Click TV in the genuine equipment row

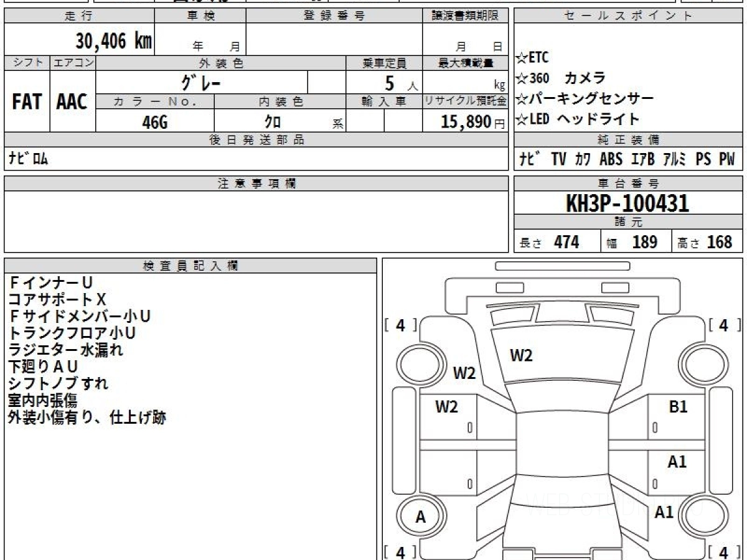click(x=558, y=159)
